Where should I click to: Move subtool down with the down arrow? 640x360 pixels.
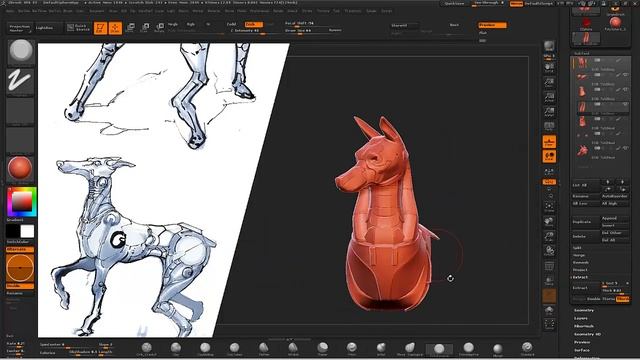click(x=622, y=182)
